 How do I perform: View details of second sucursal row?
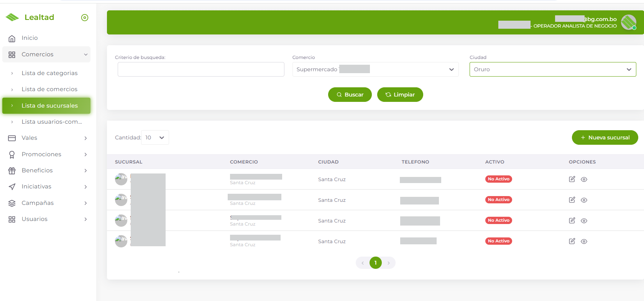point(584,200)
